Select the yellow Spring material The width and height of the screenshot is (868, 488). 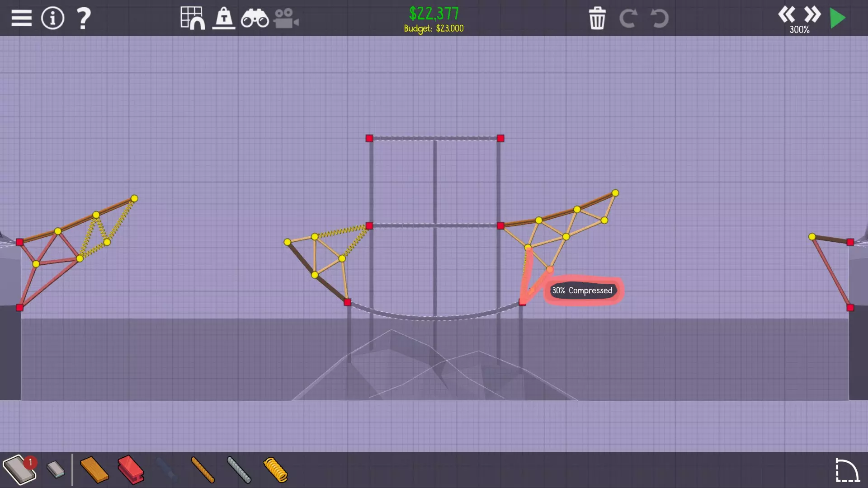tap(275, 470)
